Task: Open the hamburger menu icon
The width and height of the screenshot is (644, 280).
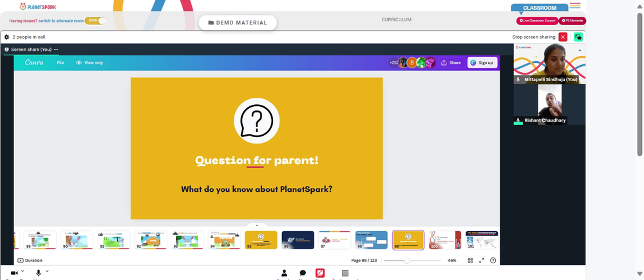Action: (x=575, y=5)
